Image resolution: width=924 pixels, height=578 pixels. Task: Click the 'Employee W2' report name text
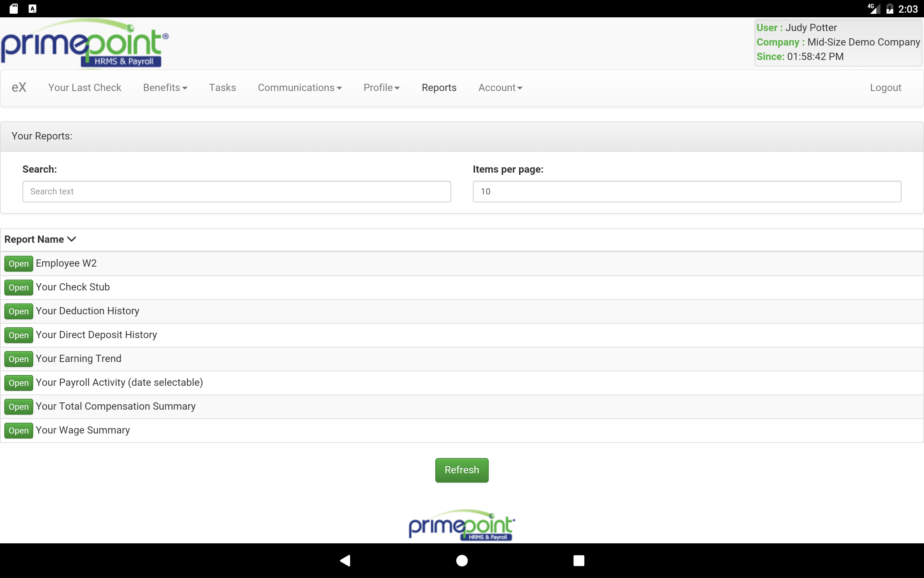[x=66, y=263]
